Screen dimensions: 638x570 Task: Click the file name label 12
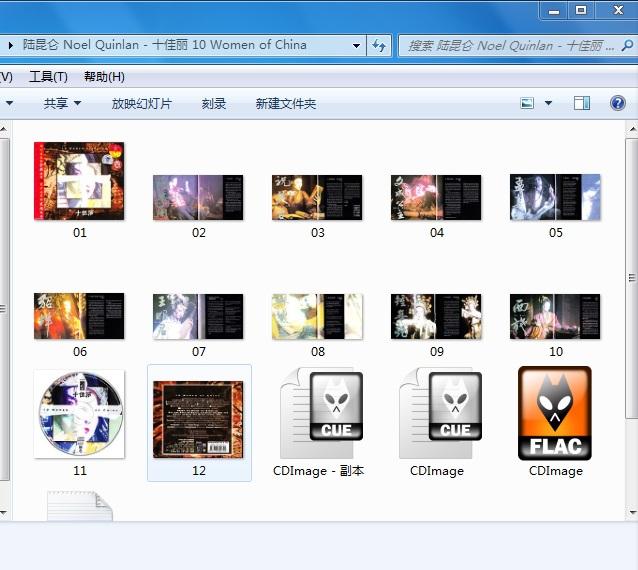coord(199,471)
